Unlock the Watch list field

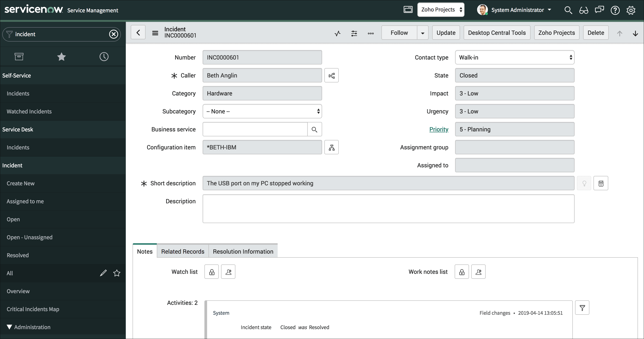(212, 272)
